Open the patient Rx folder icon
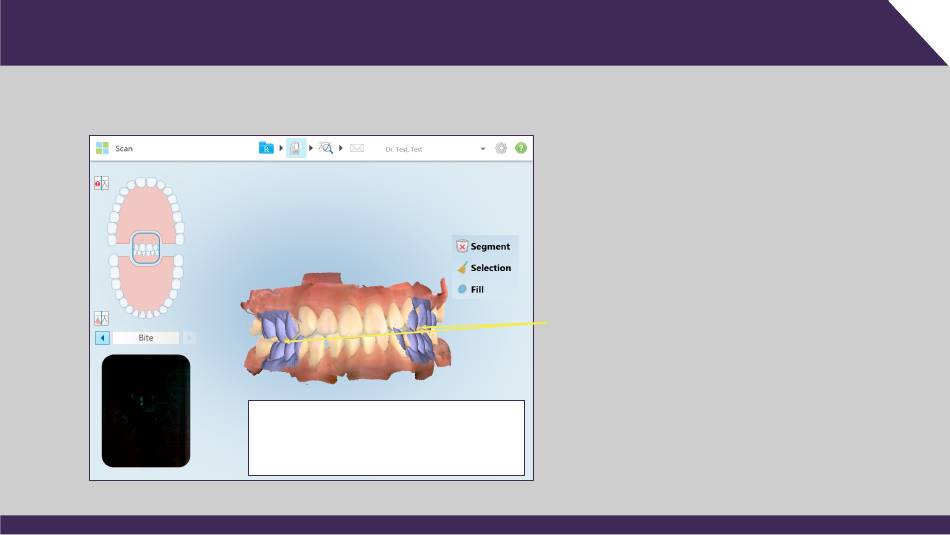This screenshot has height=535, width=950. click(266, 148)
